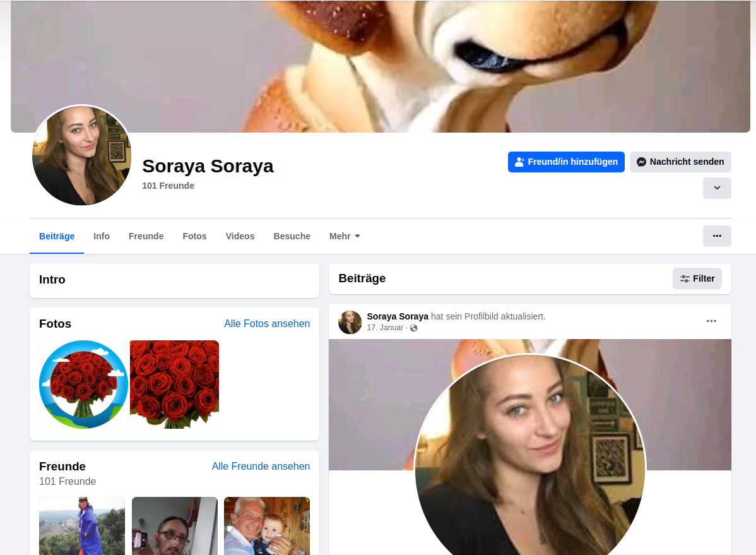Click the Alle Fotos ansehen link

coord(267,324)
